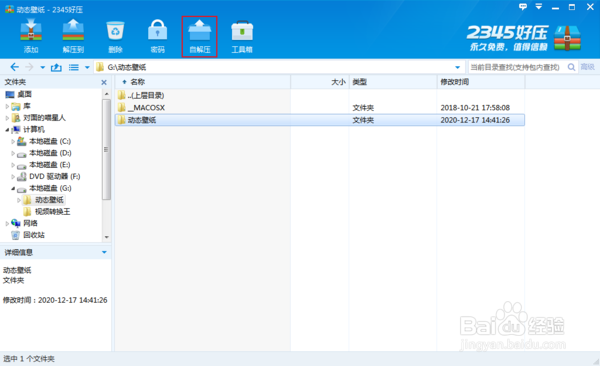Image resolution: width=600 pixels, height=366 pixels.
Task: Select the ..(上层目录) row
Action: coord(320,95)
